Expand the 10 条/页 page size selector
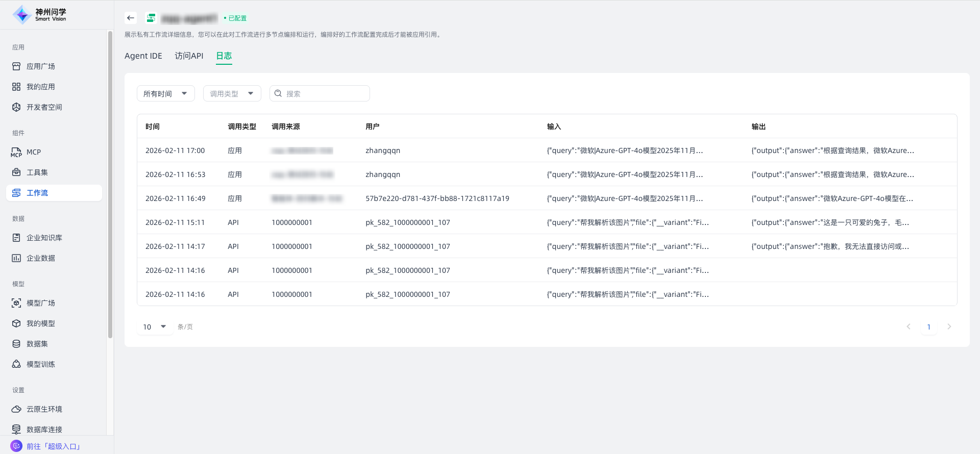980x454 pixels. point(155,326)
